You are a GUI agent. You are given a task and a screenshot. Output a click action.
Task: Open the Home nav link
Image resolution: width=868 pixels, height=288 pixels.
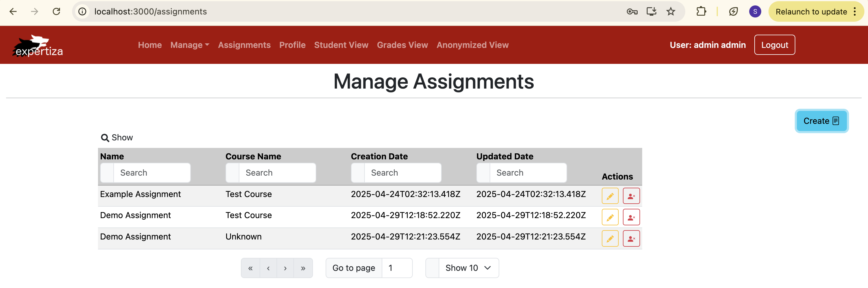tap(150, 45)
